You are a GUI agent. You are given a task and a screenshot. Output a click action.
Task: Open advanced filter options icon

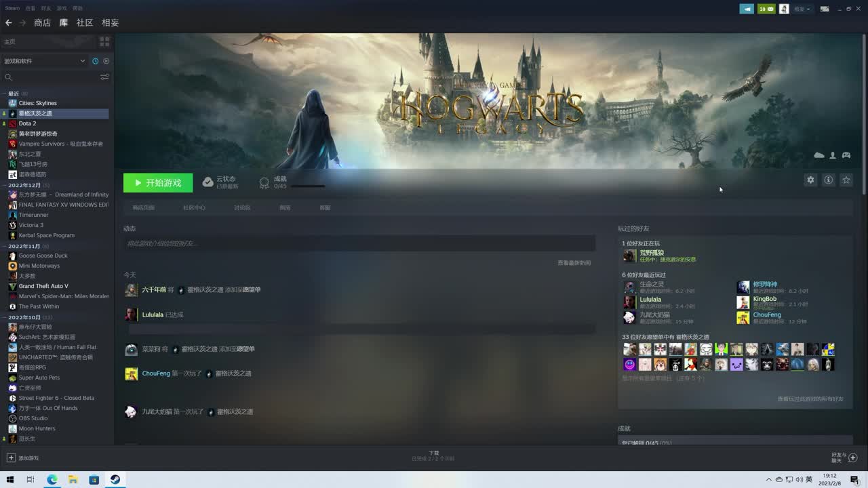104,77
